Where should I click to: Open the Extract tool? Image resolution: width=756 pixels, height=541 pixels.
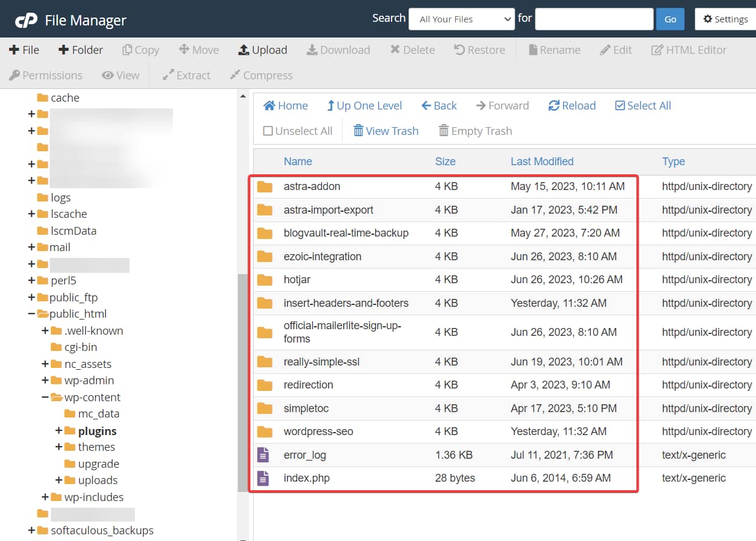[x=186, y=75]
